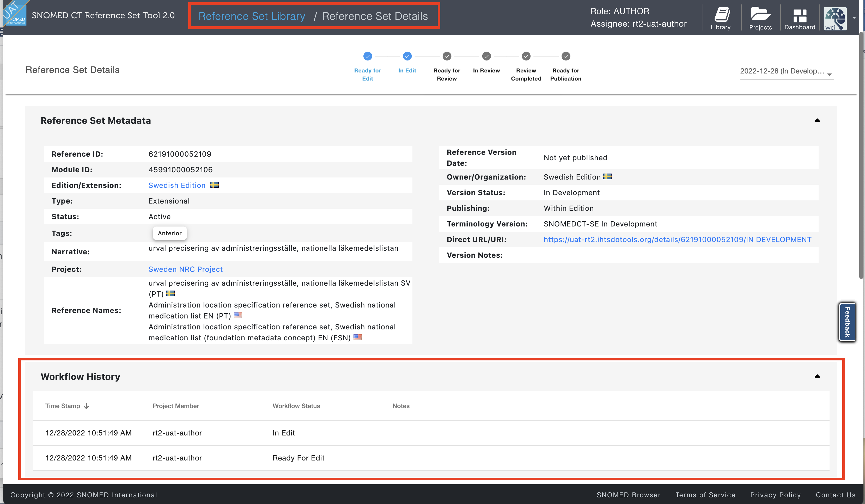This screenshot has height=504, width=865.
Task: Click the Swedish flag after SV (PT)
Action: pyautogui.click(x=170, y=293)
